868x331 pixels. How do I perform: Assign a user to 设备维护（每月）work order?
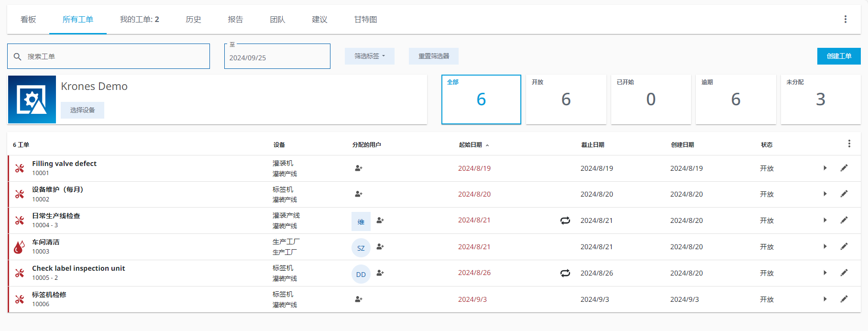coord(358,194)
